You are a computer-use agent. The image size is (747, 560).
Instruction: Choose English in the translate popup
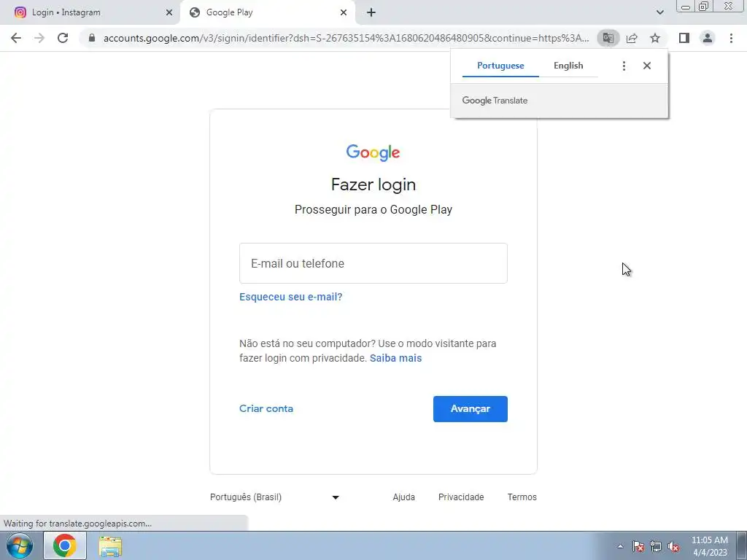568,66
